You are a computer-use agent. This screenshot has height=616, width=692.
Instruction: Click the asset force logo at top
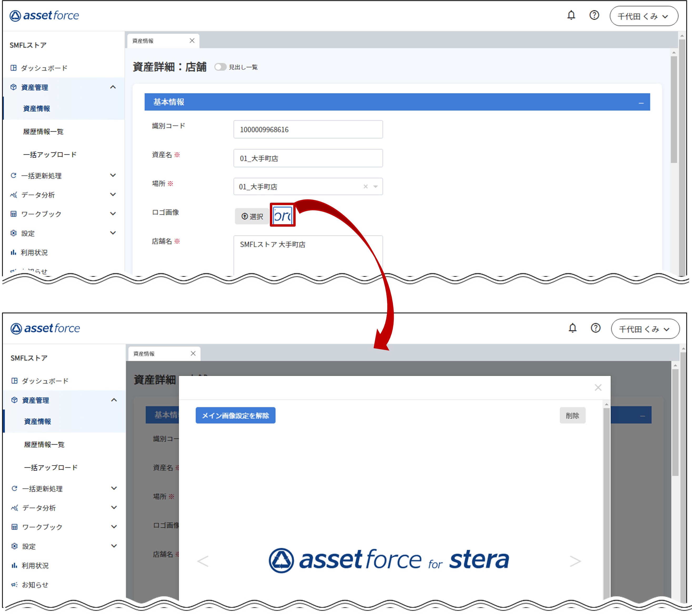click(44, 16)
